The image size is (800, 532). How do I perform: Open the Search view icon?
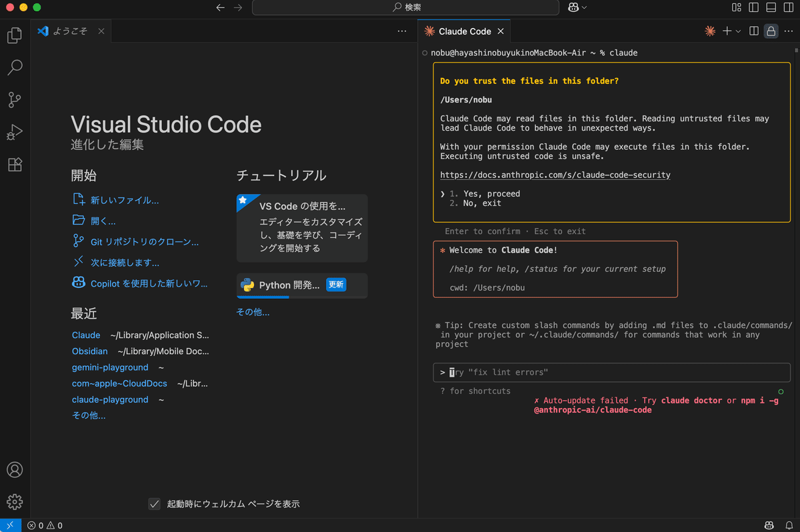click(15, 67)
